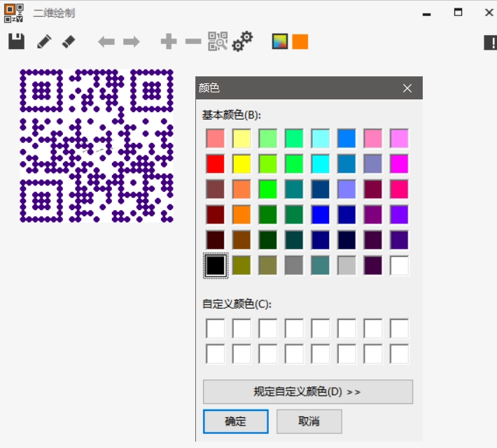The width and height of the screenshot is (497, 448).
Task: Click the gradient color picker icon
Action: coord(280,41)
